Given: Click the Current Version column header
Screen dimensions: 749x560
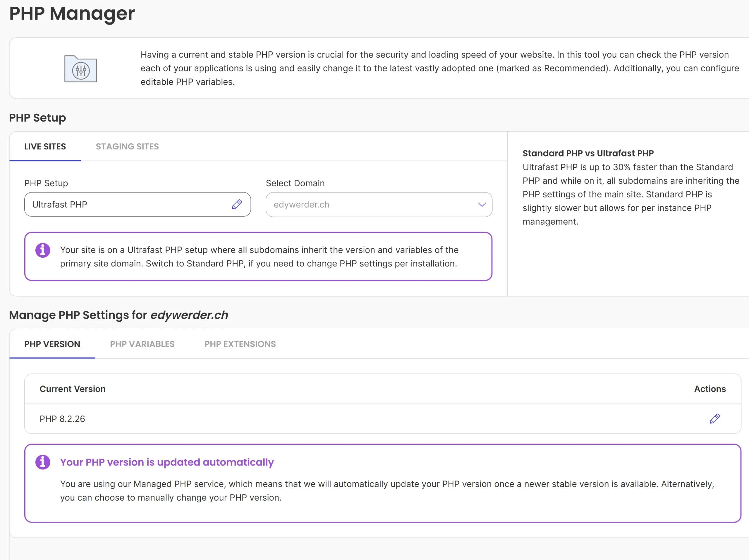Looking at the screenshot, I should click(x=73, y=389).
